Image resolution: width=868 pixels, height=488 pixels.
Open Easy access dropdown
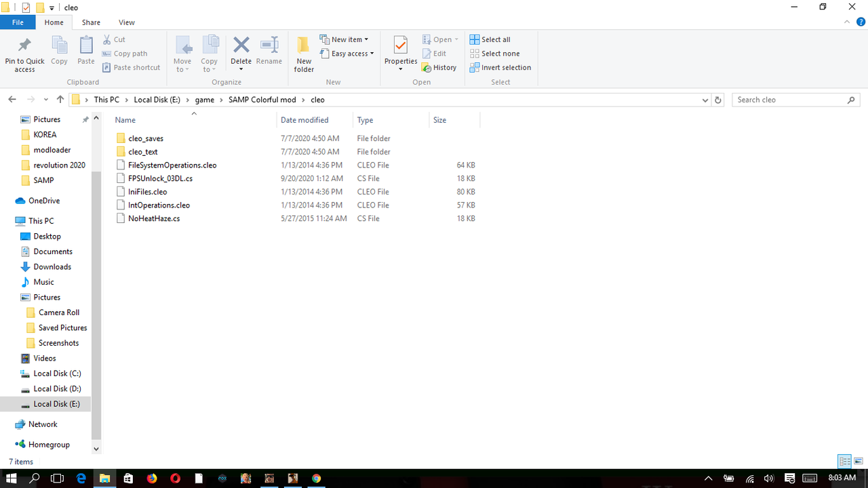[347, 54]
